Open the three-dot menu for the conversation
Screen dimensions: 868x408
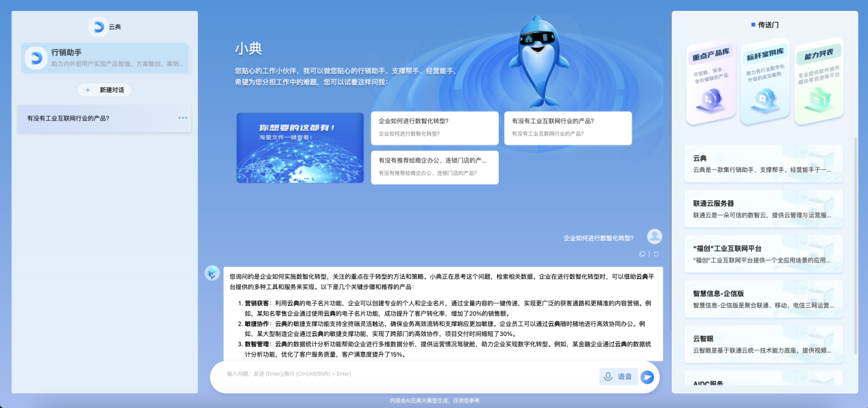click(x=183, y=118)
